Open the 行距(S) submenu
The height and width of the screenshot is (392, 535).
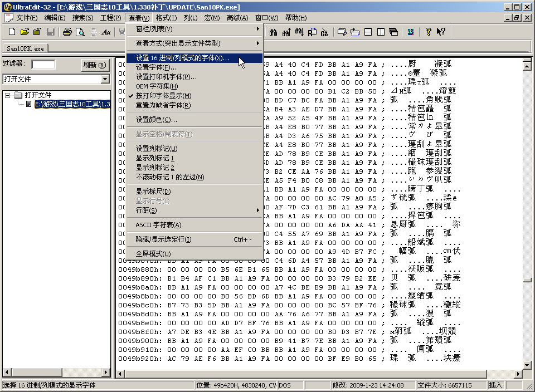(x=194, y=210)
